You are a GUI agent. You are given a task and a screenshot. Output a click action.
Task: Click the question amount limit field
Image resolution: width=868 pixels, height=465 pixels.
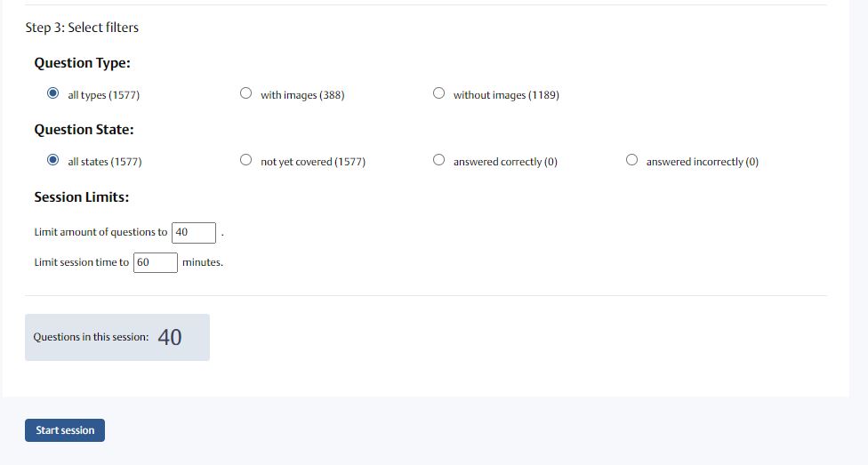coord(194,232)
